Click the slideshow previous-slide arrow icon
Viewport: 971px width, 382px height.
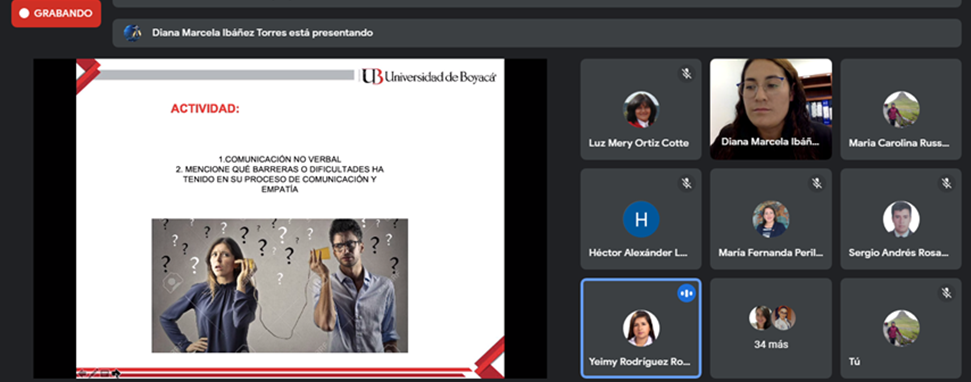click(x=82, y=373)
